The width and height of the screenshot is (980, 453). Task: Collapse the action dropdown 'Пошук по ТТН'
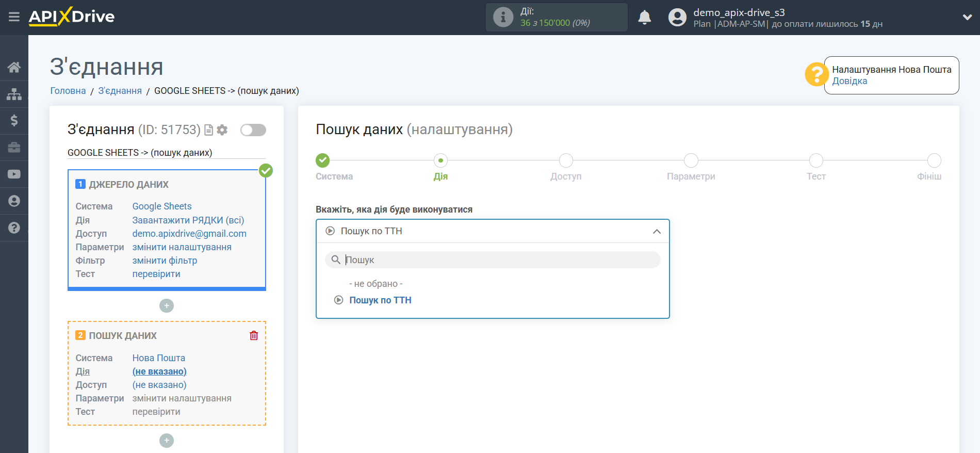(493, 231)
